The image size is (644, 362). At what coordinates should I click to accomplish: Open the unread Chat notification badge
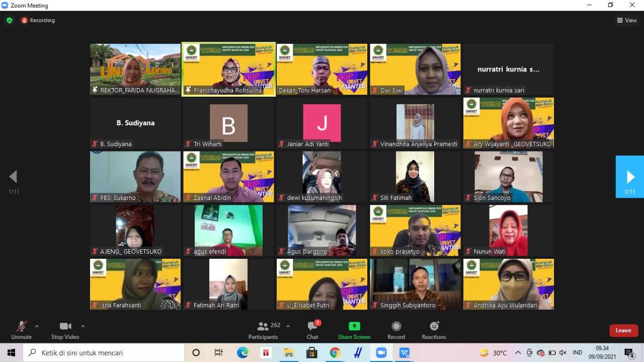tap(317, 322)
